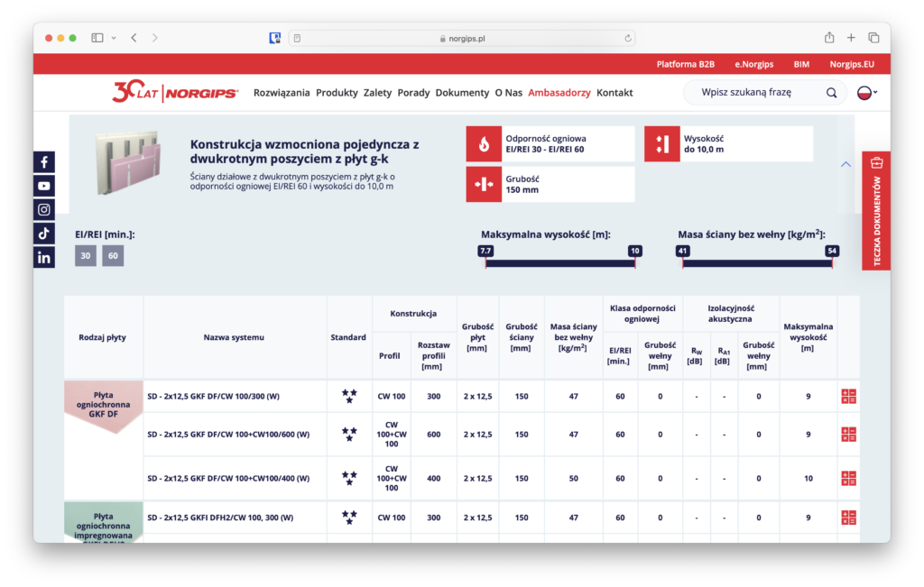924x587 pixels.
Task: Open the YouTube social link icon
Action: coord(44,186)
